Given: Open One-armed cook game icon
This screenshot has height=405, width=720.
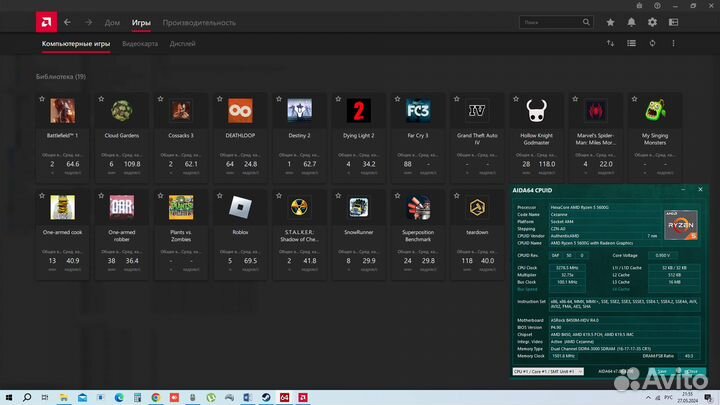Looking at the screenshot, I should [62, 207].
